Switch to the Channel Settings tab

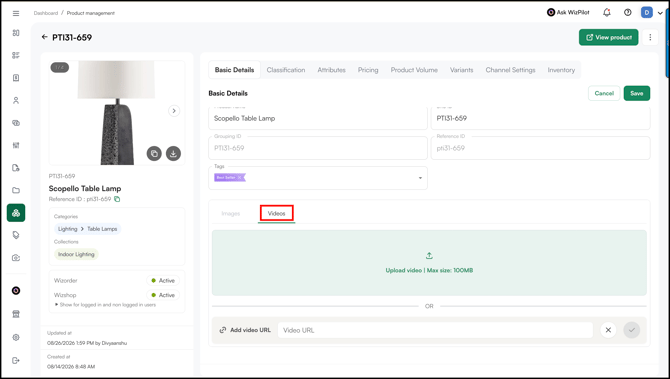(510, 70)
